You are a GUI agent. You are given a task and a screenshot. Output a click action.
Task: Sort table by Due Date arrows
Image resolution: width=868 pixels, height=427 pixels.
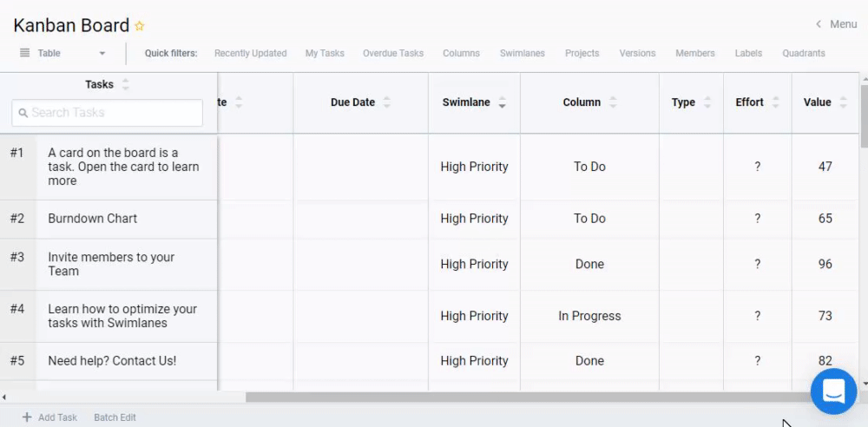(387, 102)
